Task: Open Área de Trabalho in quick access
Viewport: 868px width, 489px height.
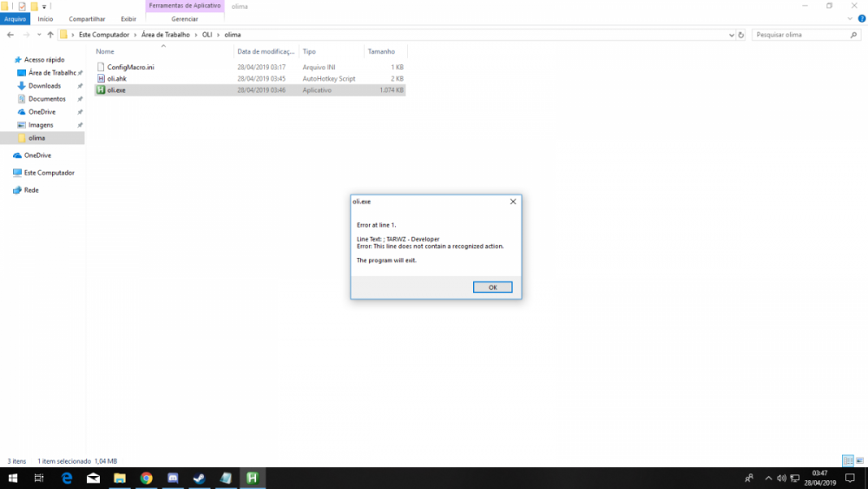Action: click(52, 73)
